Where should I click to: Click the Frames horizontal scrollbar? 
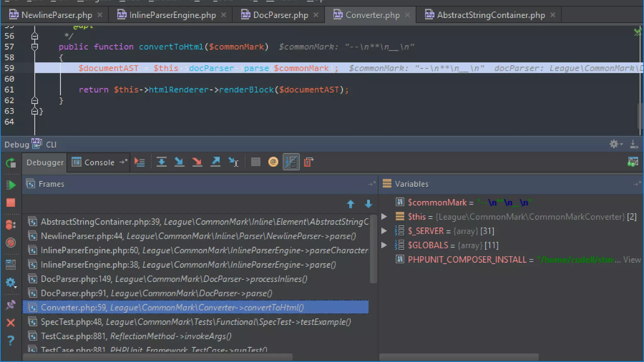pyautogui.click(x=157, y=357)
